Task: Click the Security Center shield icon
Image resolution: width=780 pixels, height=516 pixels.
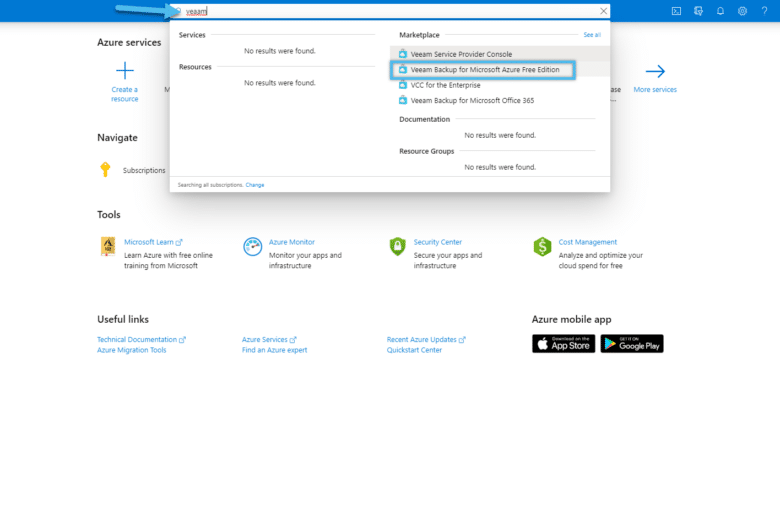Action: (x=397, y=246)
